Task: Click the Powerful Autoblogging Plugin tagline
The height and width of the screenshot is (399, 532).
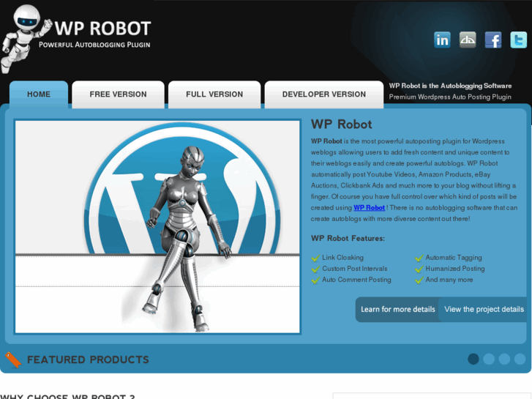Action: (x=94, y=45)
